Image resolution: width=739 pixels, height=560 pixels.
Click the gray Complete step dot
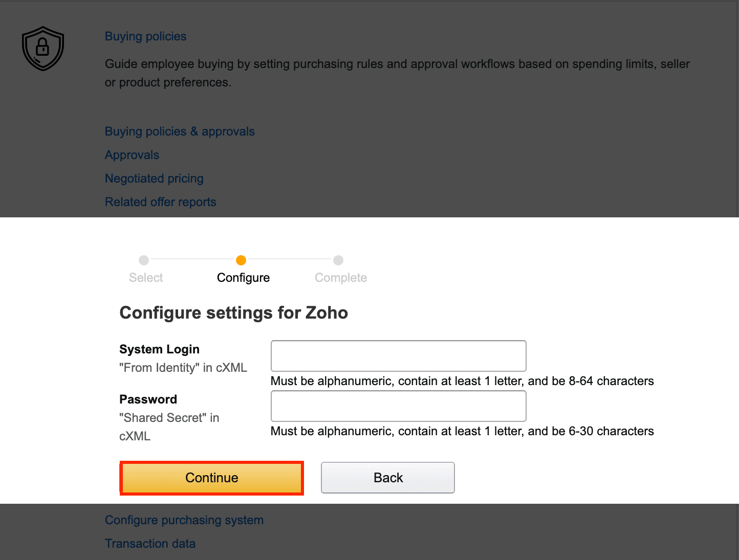click(x=338, y=260)
